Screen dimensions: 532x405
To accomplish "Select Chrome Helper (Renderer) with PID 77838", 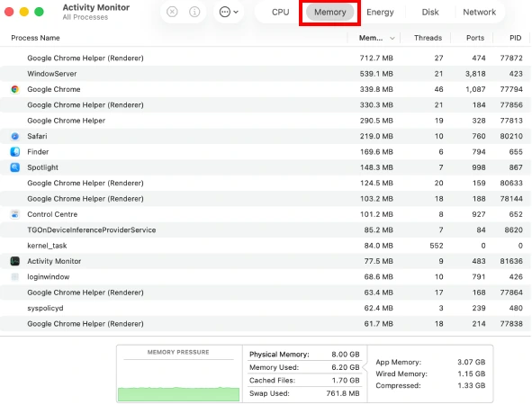I will [266, 323].
